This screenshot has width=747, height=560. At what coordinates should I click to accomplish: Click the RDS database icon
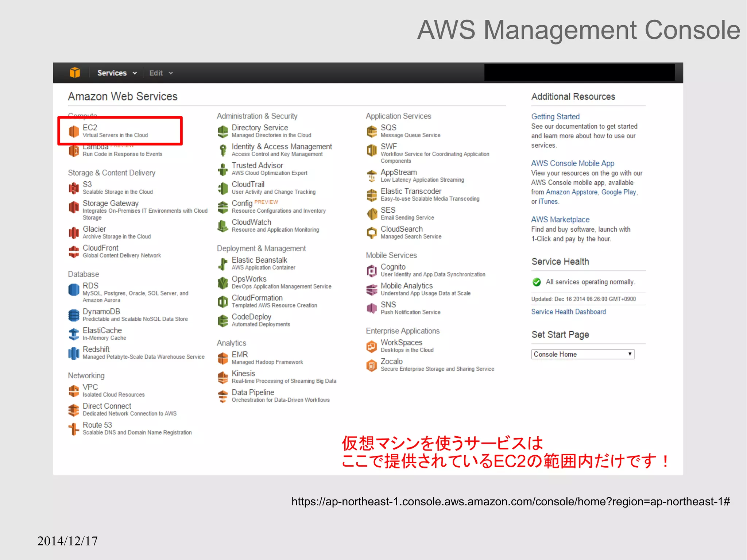pos(74,290)
